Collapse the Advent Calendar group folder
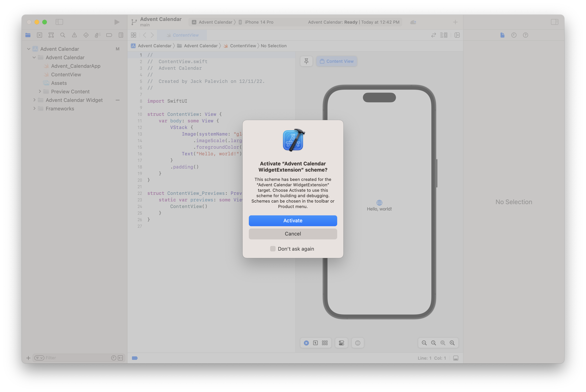This screenshot has height=392, width=586. [34, 57]
